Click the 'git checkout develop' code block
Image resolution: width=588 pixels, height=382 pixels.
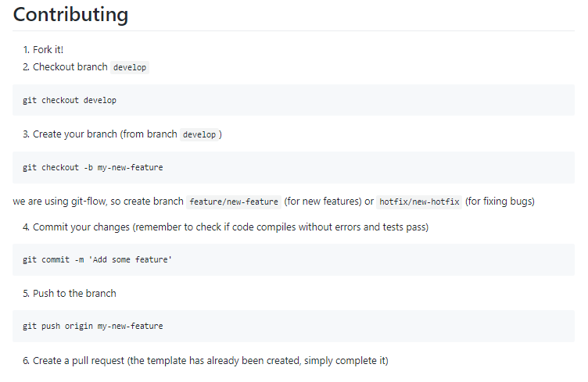(x=70, y=101)
